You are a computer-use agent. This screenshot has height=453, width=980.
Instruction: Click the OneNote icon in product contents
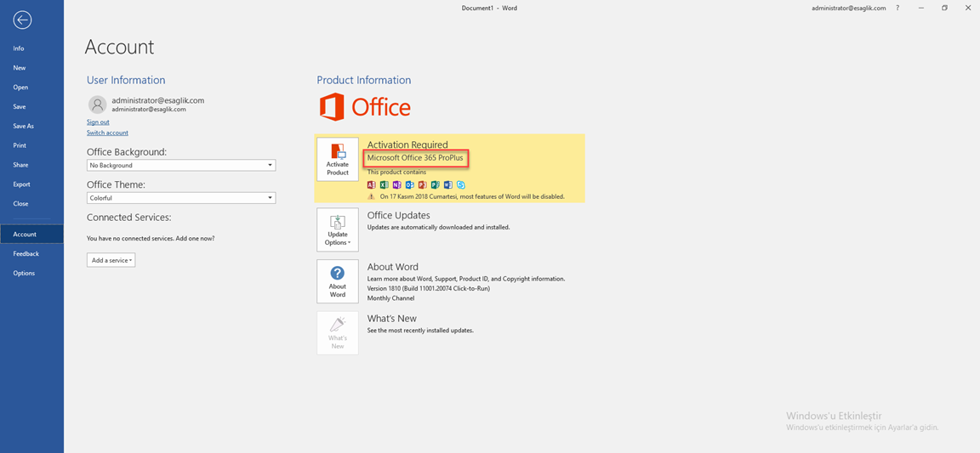point(397,185)
